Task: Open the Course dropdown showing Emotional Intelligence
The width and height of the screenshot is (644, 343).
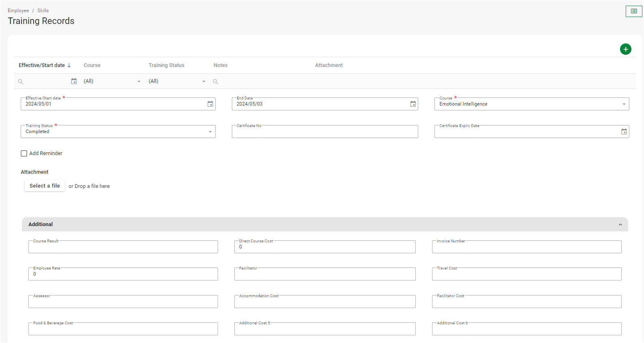Action: tap(624, 104)
